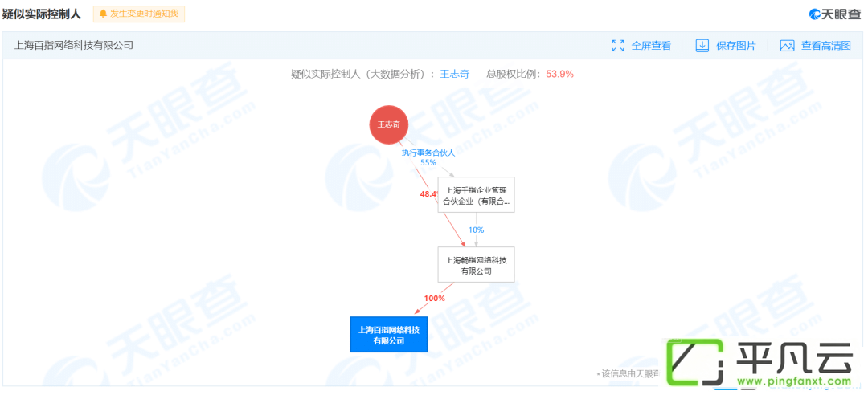Click the 总股权比例 label

click(x=514, y=74)
